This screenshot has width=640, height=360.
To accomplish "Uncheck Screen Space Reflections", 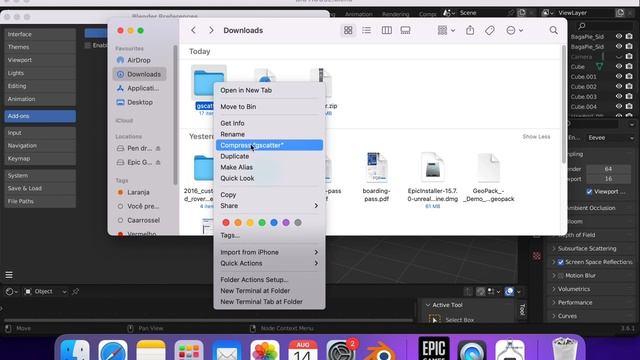I will [560, 262].
